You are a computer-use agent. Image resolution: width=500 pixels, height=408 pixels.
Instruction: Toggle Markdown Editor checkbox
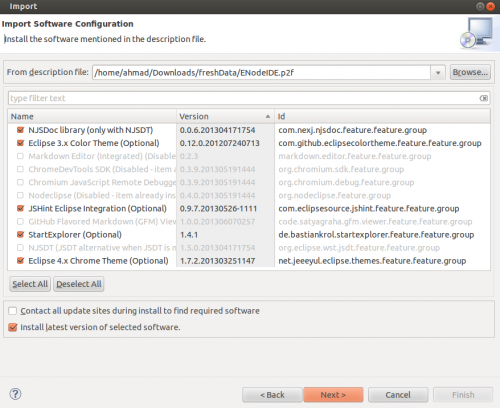coord(20,156)
